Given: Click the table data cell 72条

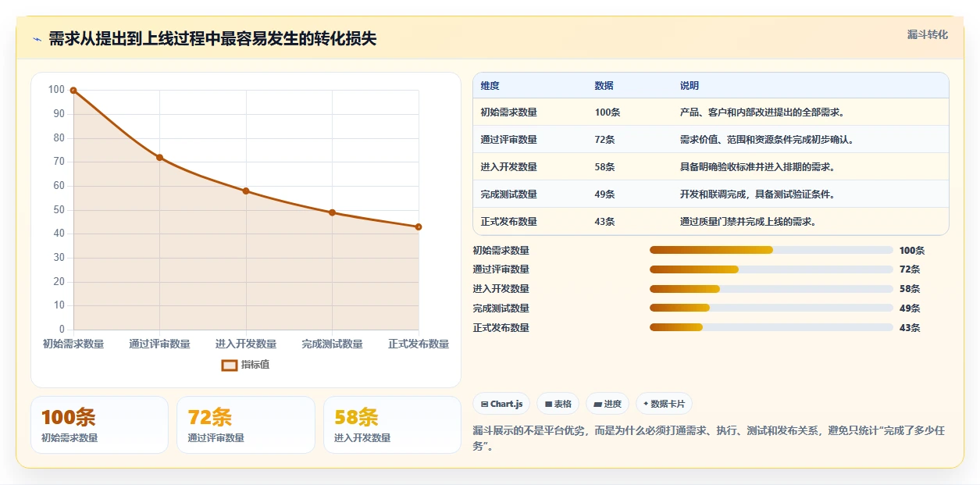Looking at the screenshot, I should coord(604,140).
